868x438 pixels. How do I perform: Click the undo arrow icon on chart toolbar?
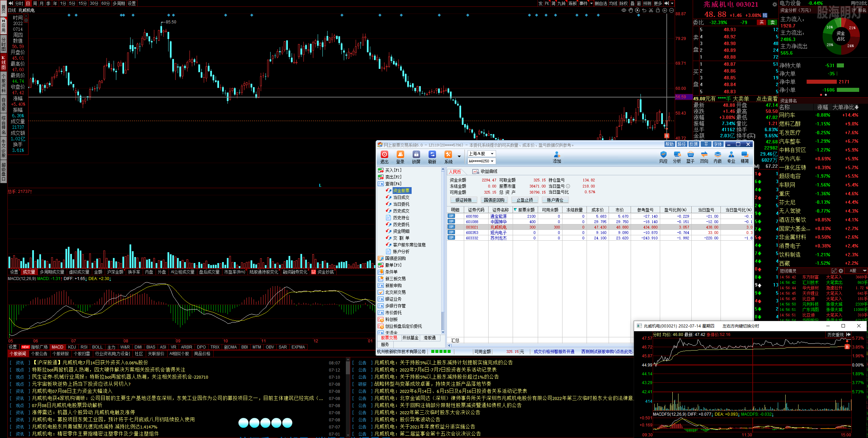tap(644, 10)
